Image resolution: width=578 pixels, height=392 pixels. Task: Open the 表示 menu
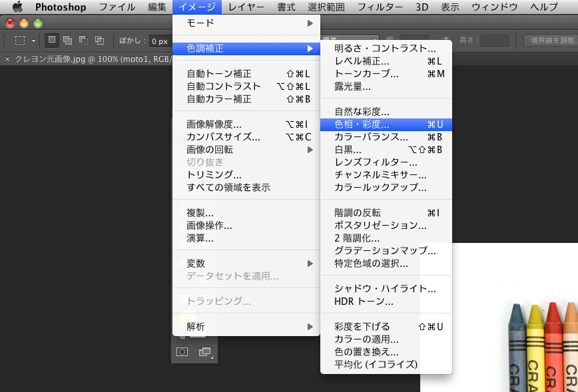point(449,7)
